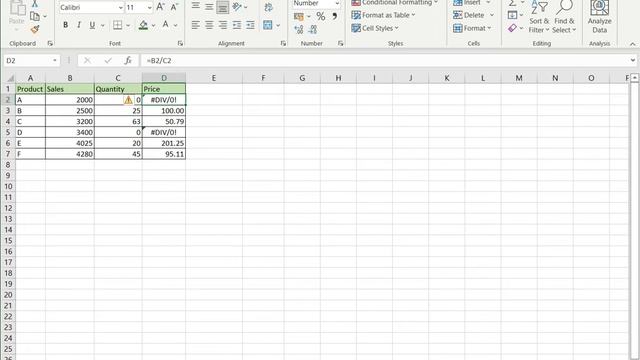Image resolution: width=640 pixels, height=360 pixels.
Task: Click the Select All corner triangle
Action: coord(10,78)
